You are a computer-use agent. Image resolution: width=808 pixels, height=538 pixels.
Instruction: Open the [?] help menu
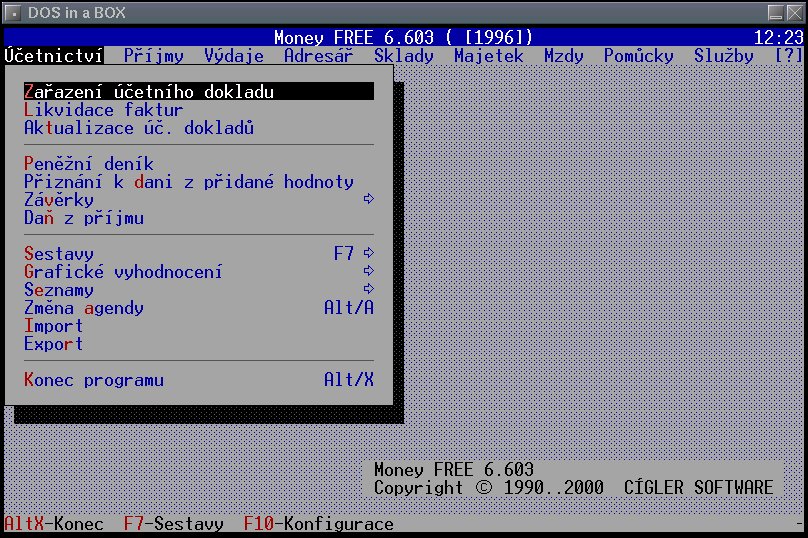click(x=789, y=56)
